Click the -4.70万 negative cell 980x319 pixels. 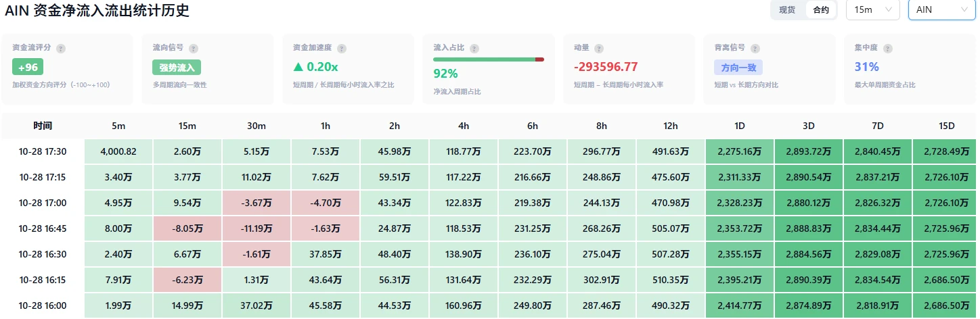coord(326,203)
